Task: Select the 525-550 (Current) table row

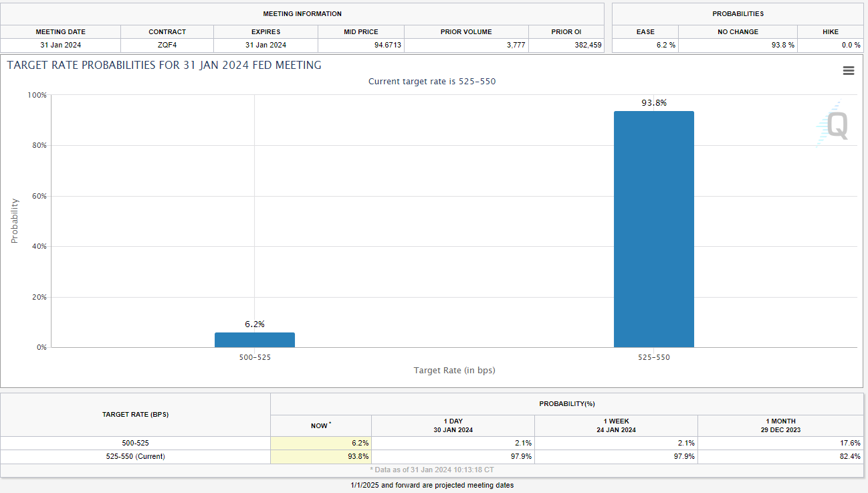Action: click(x=432, y=456)
